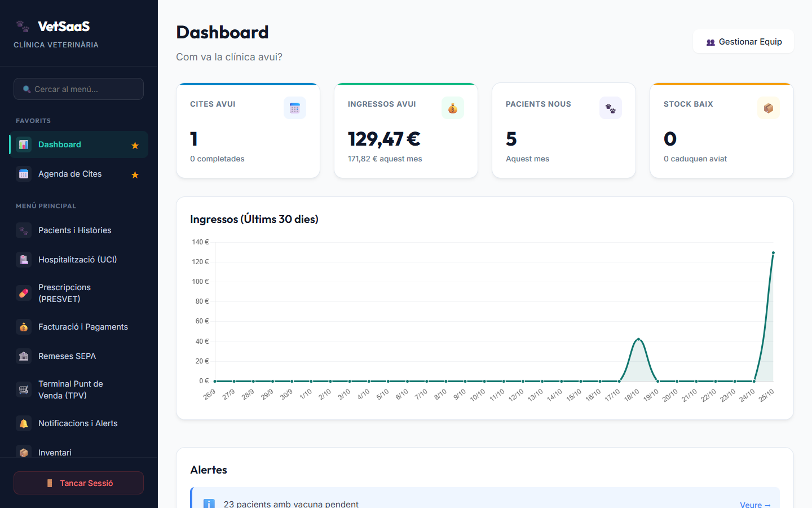Click the 10/10 label on chart axis
812x508 pixels.
click(478, 395)
